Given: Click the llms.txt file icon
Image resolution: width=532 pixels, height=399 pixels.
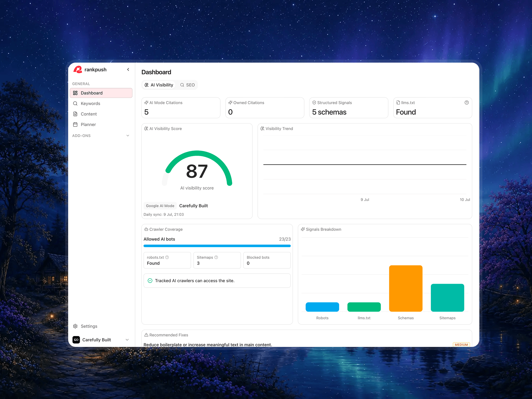Looking at the screenshot, I should [398, 103].
